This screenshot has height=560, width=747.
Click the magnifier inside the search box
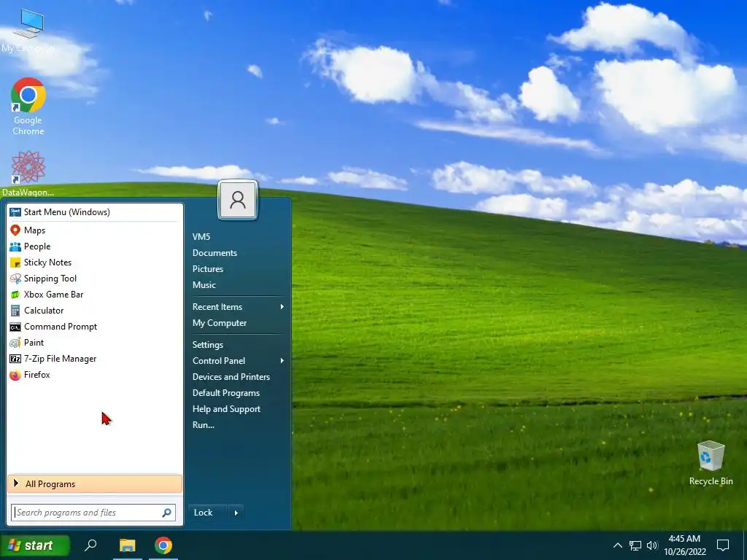click(x=167, y=513)
